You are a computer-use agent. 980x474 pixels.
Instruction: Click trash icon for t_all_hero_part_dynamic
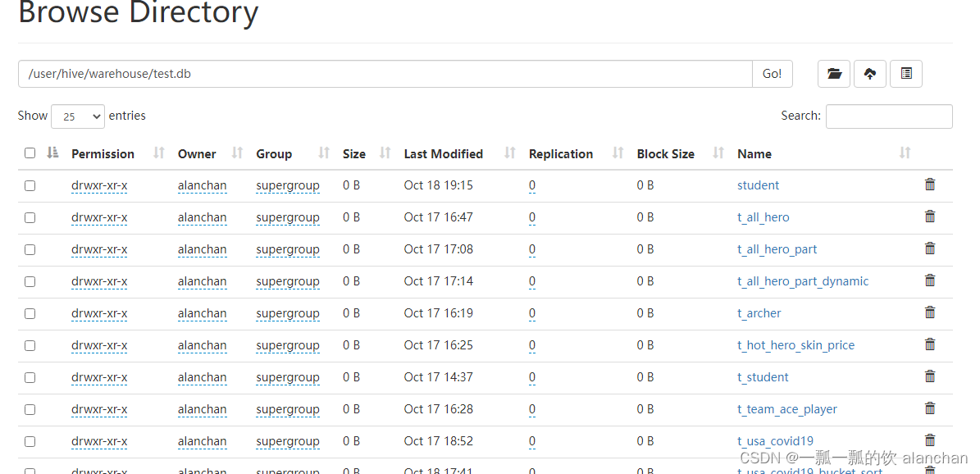click(930, 280)
